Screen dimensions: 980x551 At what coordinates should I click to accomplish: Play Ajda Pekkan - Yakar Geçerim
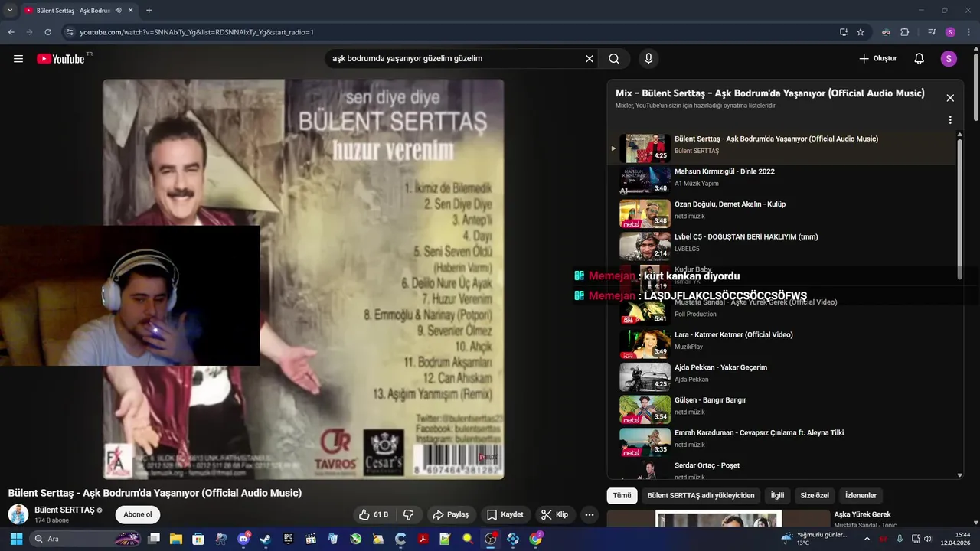point(782,377)
